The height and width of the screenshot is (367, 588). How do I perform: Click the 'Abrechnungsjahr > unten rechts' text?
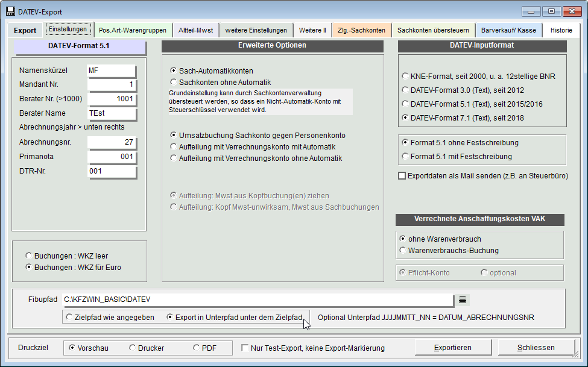(72, 127)
